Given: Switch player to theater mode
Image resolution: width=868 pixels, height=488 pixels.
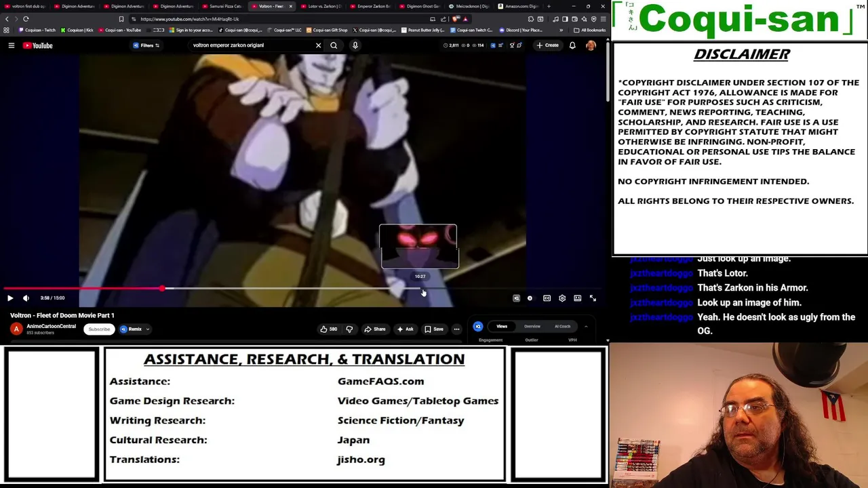Looking at the screenshot, I should point(578,298).
